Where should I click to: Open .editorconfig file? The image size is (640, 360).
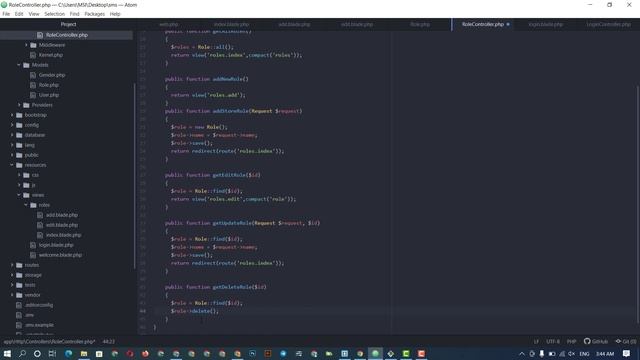39,305
